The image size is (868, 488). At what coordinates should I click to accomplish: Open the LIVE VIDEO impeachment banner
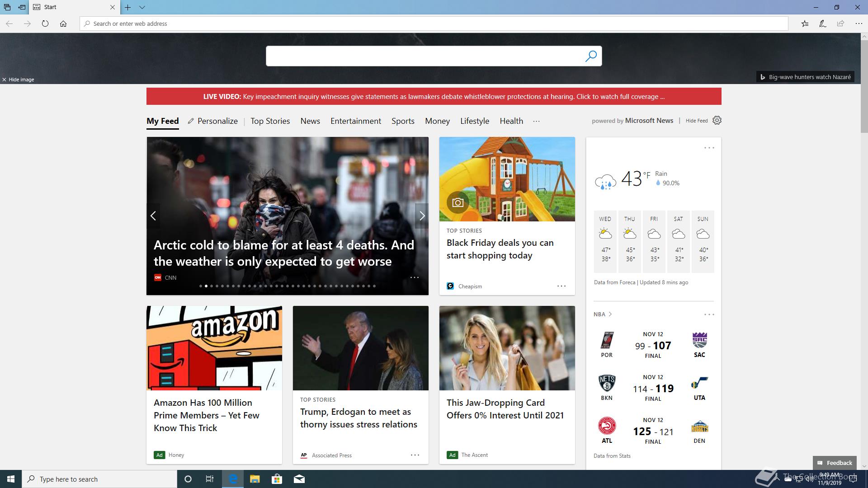(434, 97)
